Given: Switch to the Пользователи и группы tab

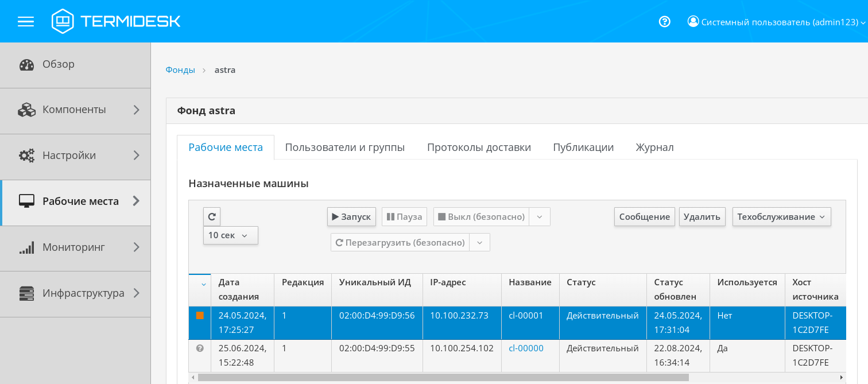Looking at the screenshot, I should 344,148.
